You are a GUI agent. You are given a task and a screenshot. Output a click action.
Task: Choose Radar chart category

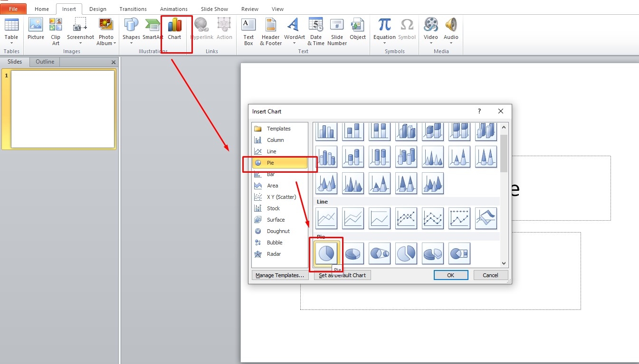[x=280, y=254]
